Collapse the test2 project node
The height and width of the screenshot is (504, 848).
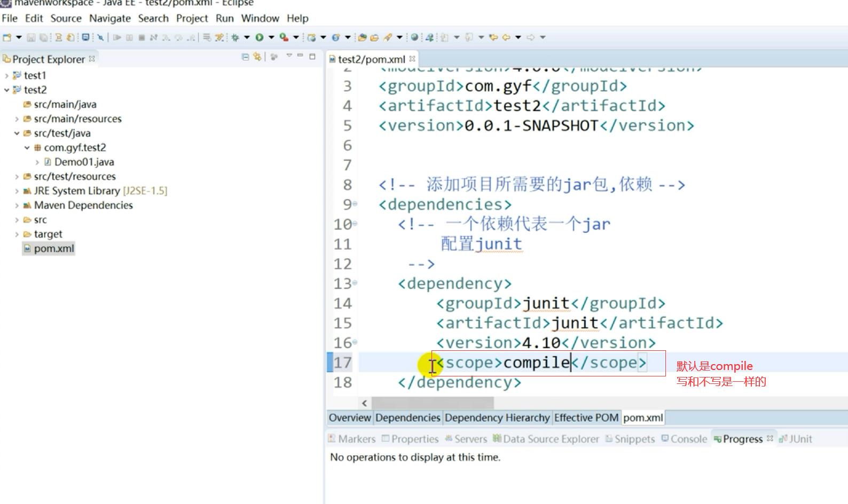(x=6, y=90)
